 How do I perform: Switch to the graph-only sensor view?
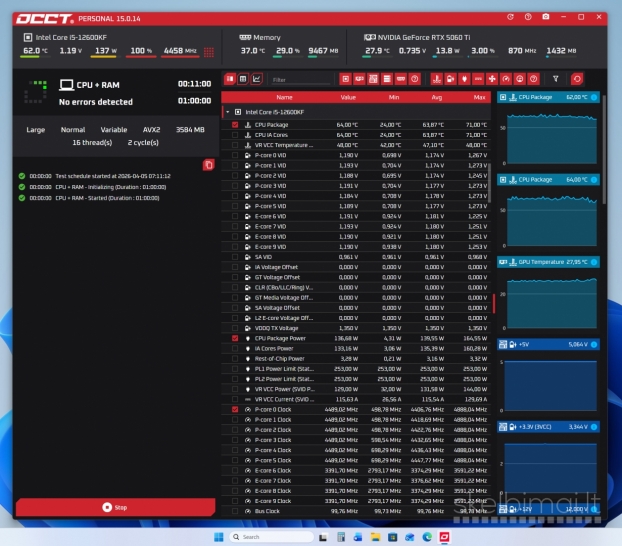(x=257, y=79)
